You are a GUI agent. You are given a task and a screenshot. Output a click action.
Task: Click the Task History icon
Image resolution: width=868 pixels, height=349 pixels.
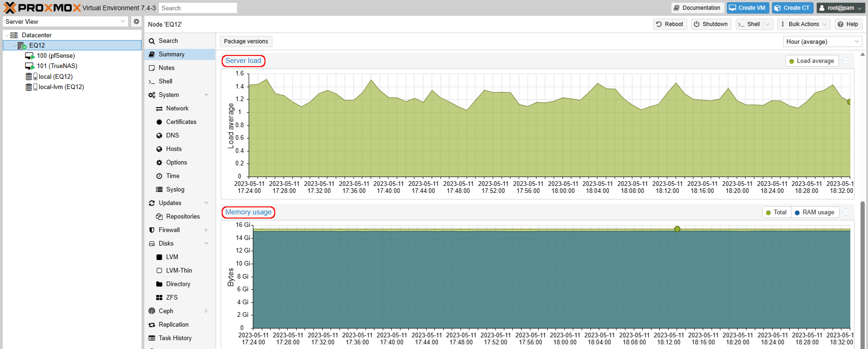pos(152,338)
